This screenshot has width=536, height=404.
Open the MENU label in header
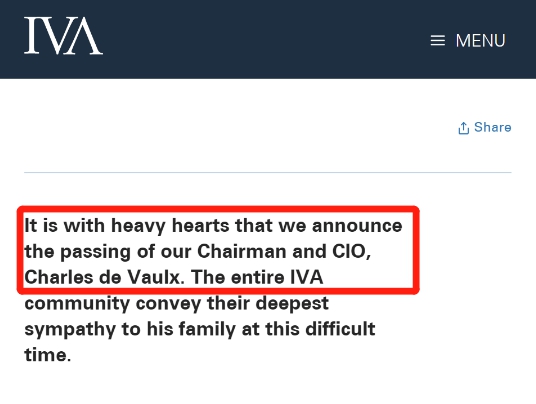coord(480,41)
